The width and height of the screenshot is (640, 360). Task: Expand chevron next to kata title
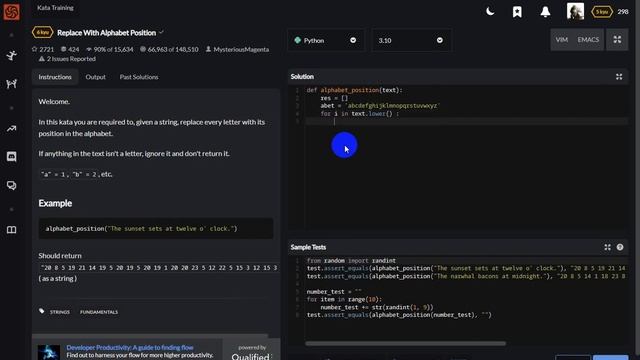coord(162,32)
